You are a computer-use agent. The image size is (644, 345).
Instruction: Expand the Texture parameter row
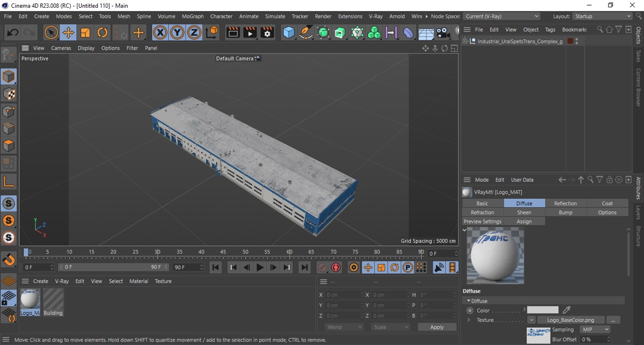(x=469, y=320)
